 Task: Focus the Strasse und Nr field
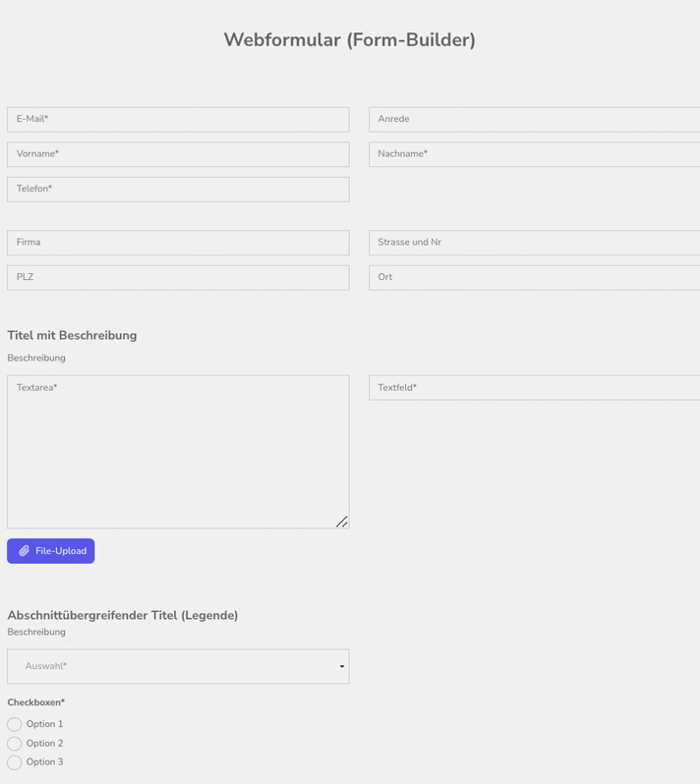point(534,243)
